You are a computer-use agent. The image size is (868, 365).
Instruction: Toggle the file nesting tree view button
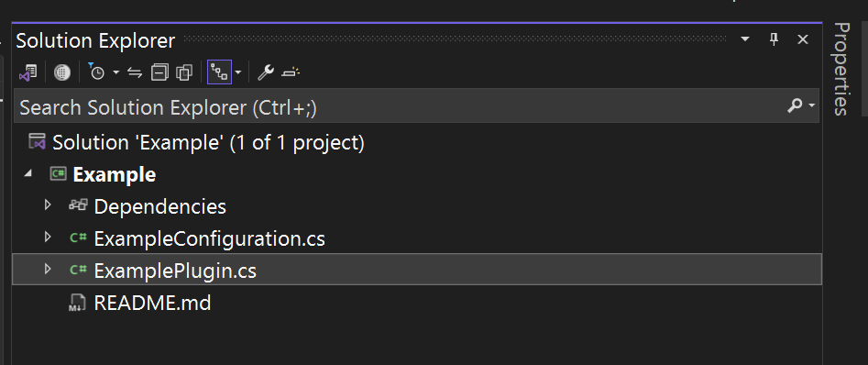(x=219, y=72)
